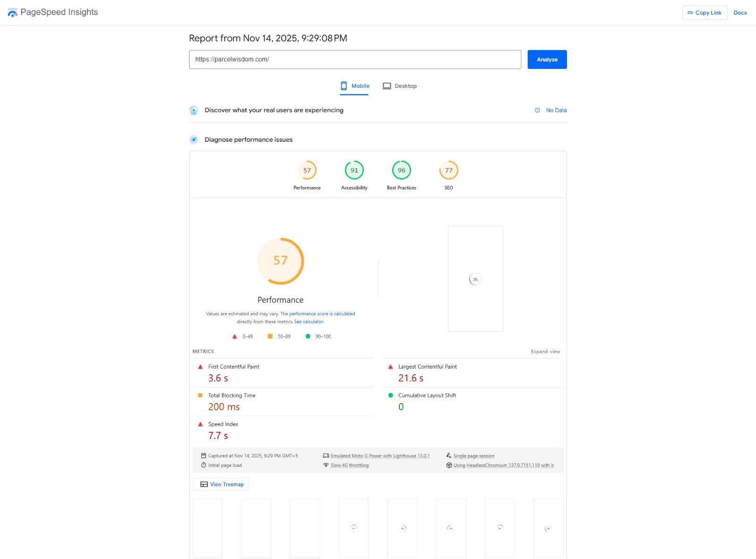Click the red triangle beside Largest Contentful Paint

[390, 367]
